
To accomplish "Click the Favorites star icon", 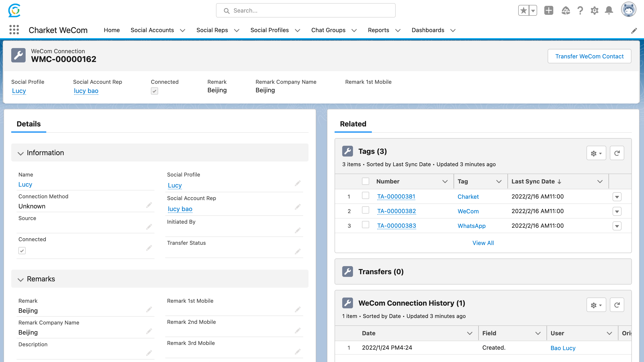I will point(523,11).
